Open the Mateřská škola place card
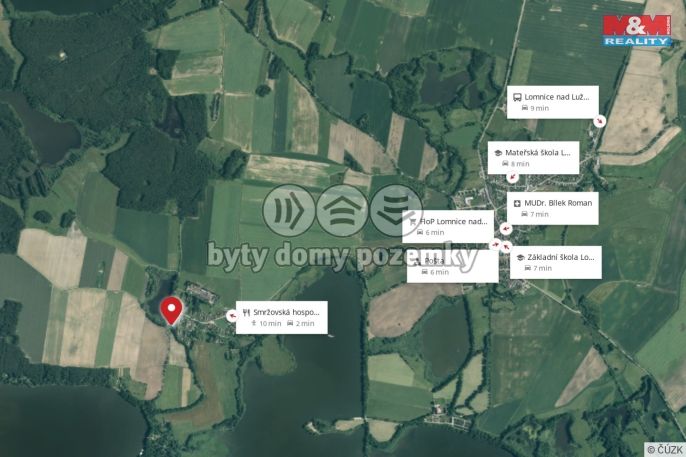The image size is (686, 457). pyautogui.click(x=533, y=157)
